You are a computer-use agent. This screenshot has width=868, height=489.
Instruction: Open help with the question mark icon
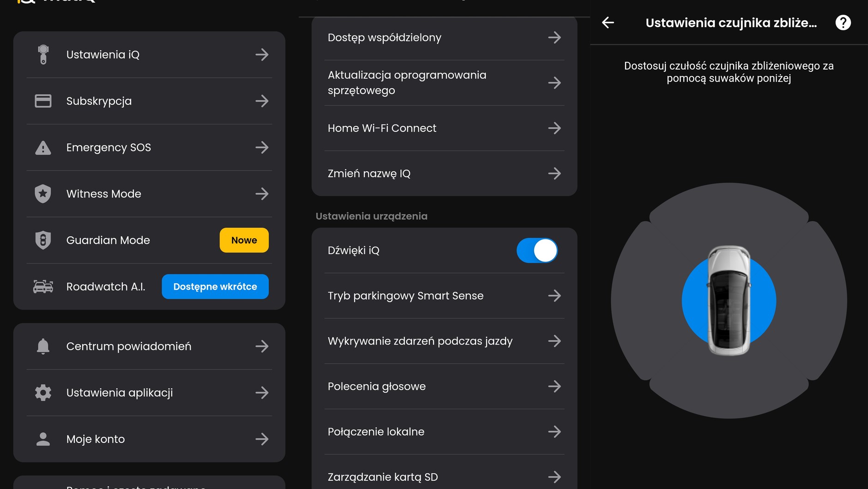point(843,23)
